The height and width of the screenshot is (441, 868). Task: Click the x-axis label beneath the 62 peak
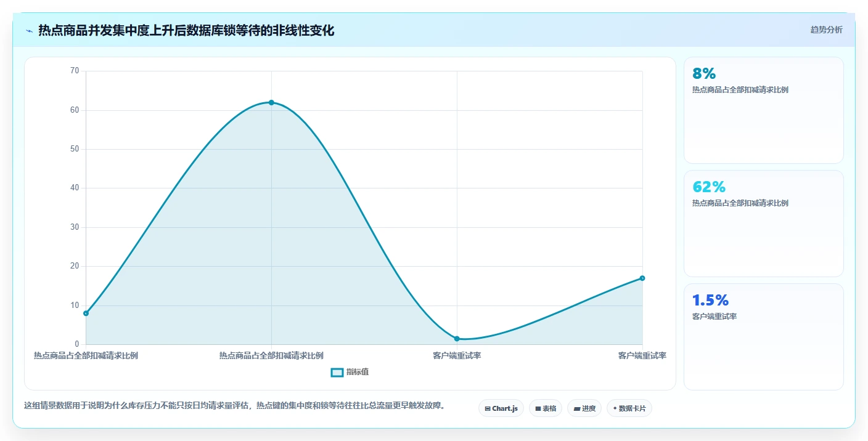pos(271,356)
